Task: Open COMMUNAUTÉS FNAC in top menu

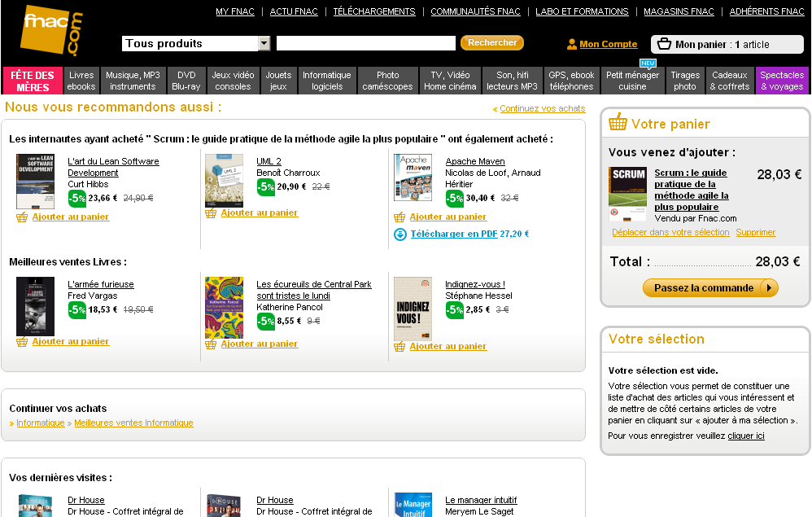Action: click(x=475, y=11)
